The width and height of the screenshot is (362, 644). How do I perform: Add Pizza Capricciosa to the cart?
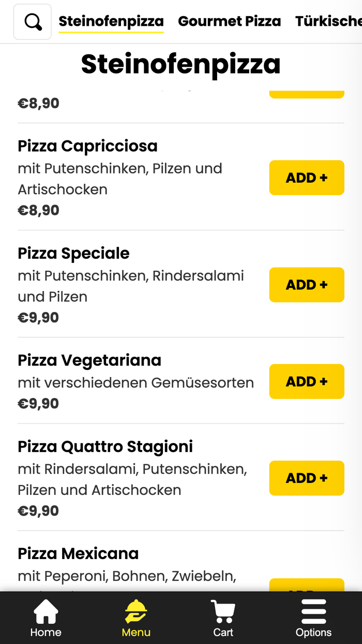tap(307, 178)
